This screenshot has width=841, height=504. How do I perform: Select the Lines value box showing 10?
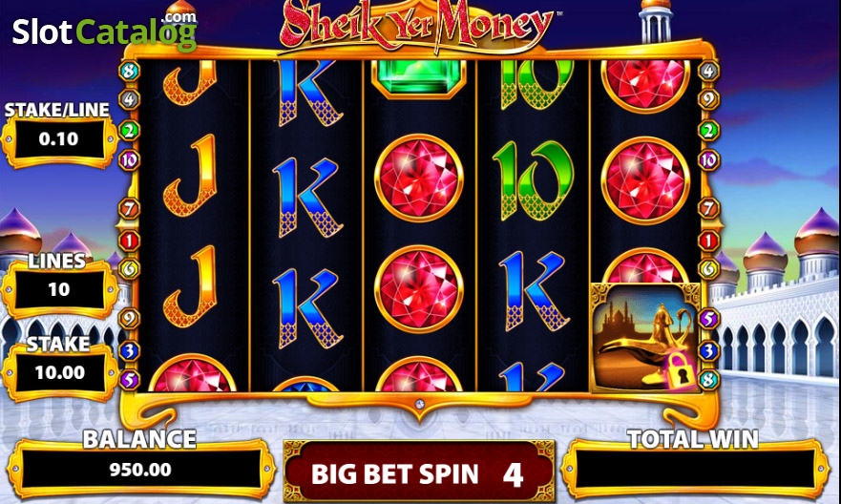[x=59, y=290]
